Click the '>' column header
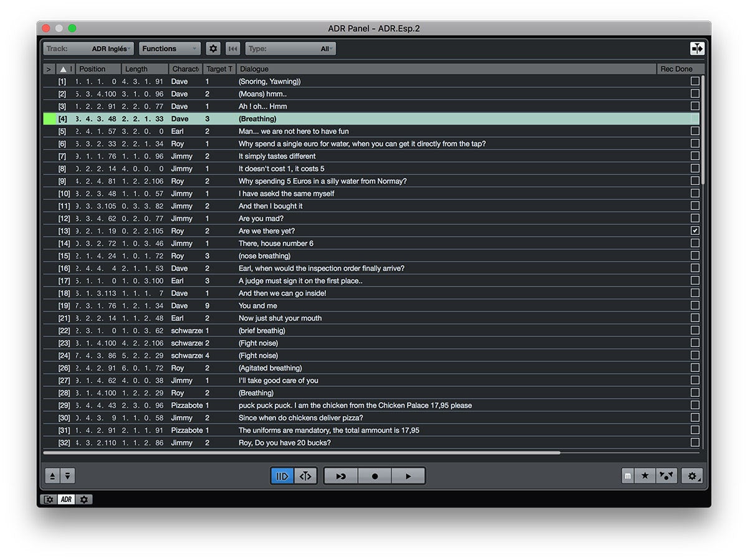The image size is (748, 560). [49, 69]
